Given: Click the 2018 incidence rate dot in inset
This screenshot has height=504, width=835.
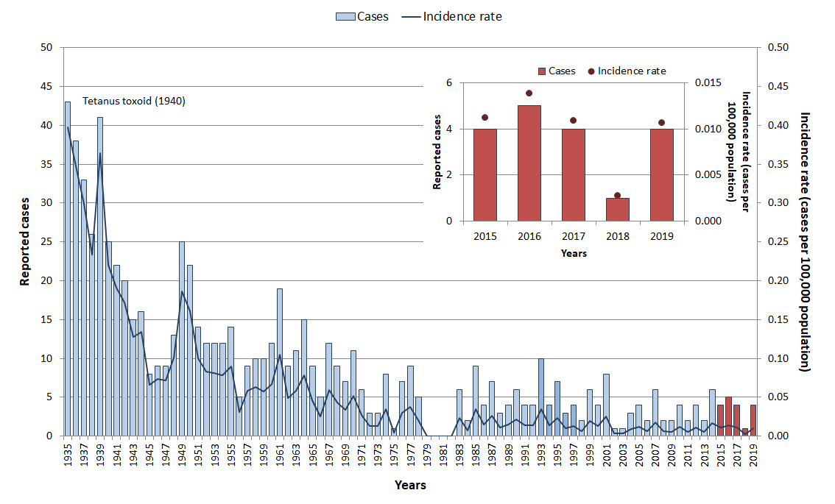Looking at the screenshot, I should click(x=617, y=195).
